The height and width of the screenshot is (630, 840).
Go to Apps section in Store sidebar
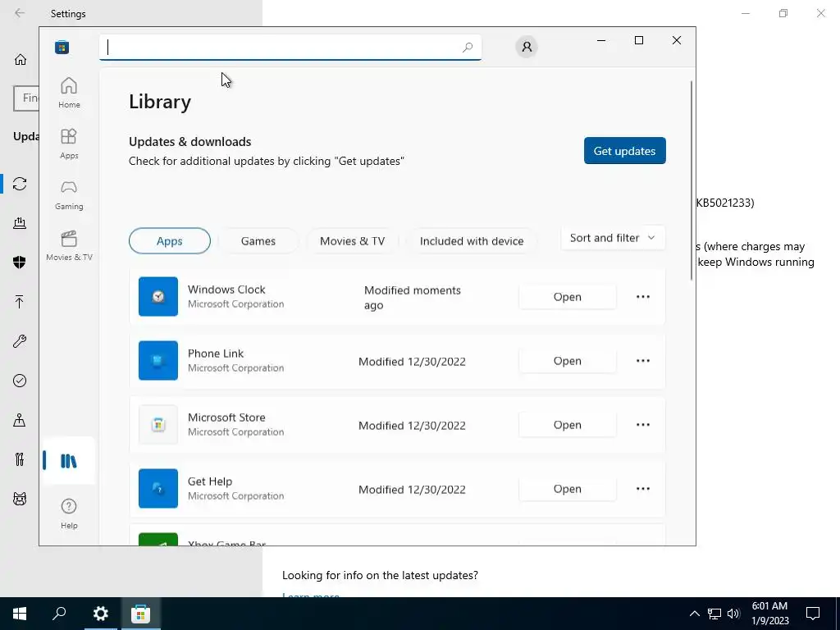69,144
